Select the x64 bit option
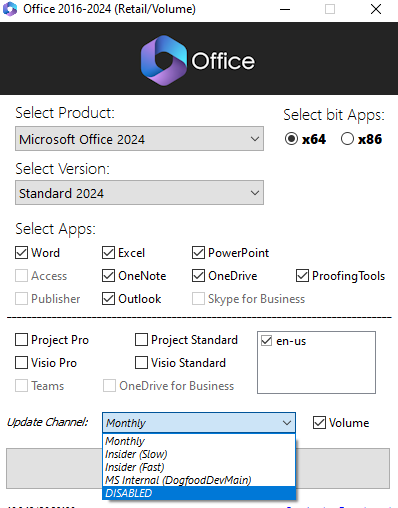 click(291, 139)
